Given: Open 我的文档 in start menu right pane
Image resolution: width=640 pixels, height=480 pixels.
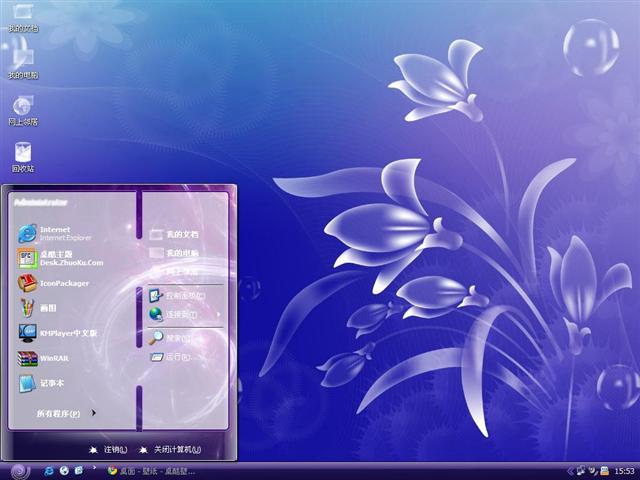Looking at the screenshot, I should (174, 234).
